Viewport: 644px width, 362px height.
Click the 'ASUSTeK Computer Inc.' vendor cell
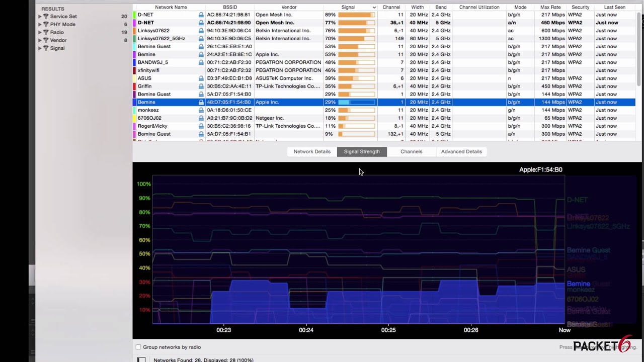(x=284, y=78)
